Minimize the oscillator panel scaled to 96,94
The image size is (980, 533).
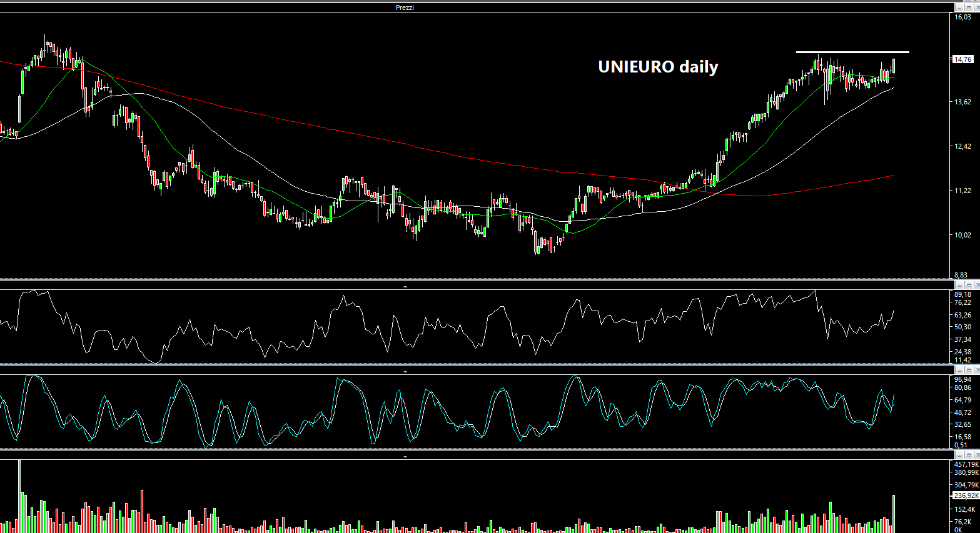(x=959, y=370)
